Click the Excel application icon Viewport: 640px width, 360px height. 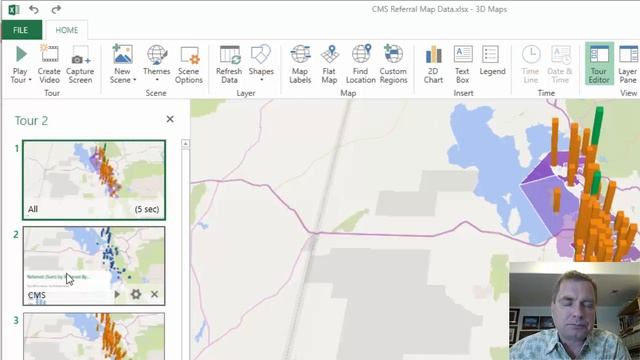tap(13, 9)
